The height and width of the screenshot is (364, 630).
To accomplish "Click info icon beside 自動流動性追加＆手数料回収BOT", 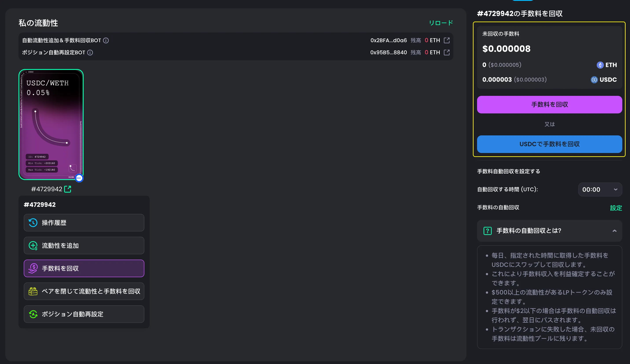I will pos(106,40).
